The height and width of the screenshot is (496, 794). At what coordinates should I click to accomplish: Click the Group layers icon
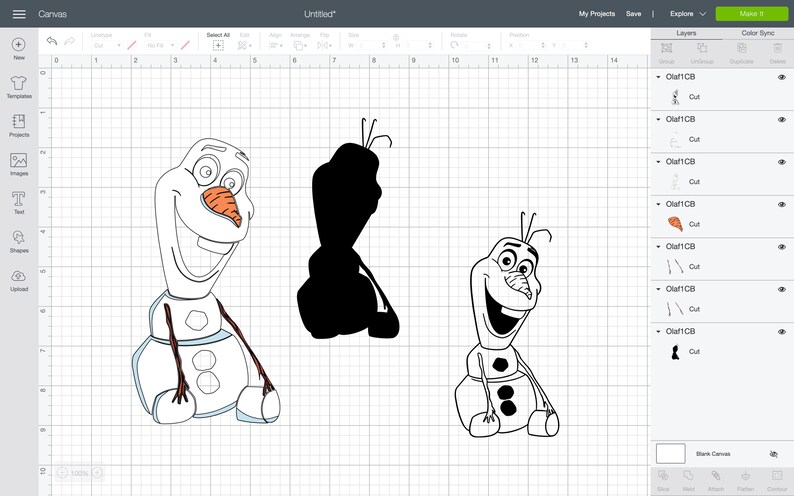click(666, 48)
